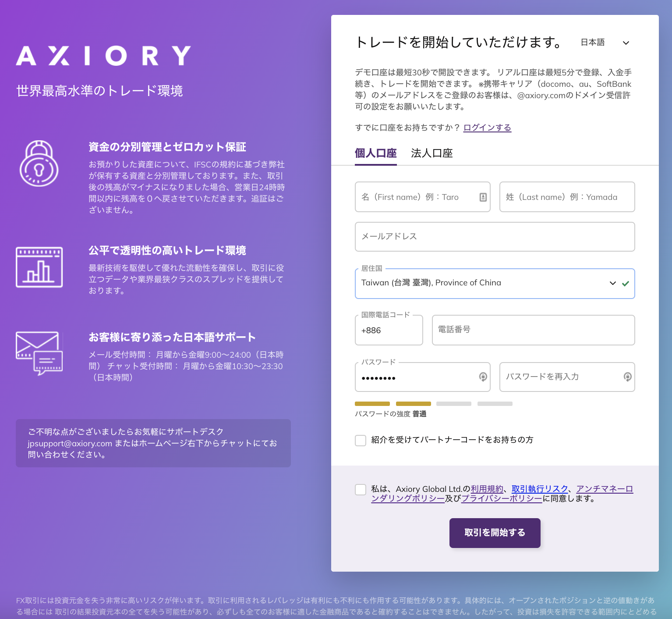Click the jpsupport@axiory.com support note
The height and width of the screenshot is (619, 672).
[x=153, y=443]
